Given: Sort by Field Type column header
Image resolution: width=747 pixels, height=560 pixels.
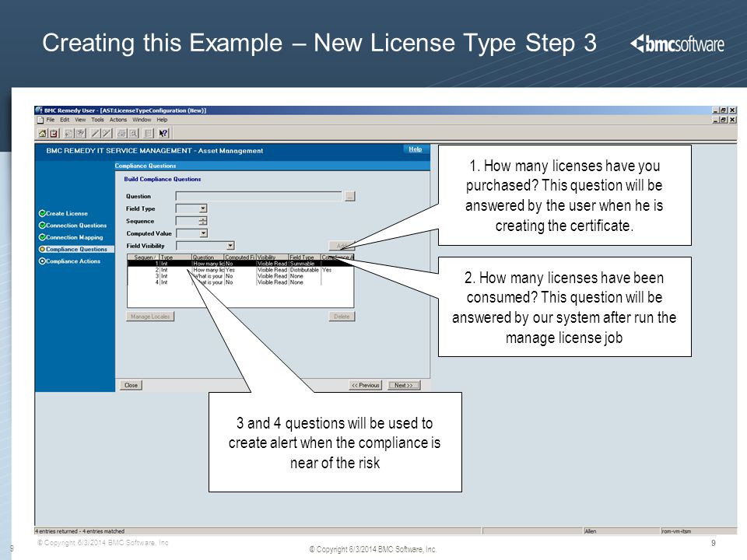Looking at the screenshot, I should coord(304,257).
